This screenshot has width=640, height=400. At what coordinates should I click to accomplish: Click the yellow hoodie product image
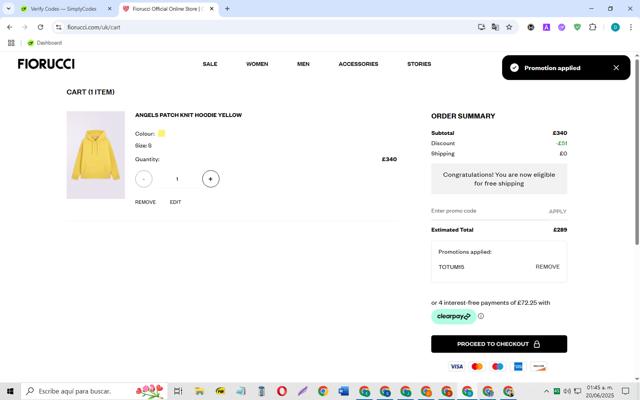(x=96, y=155)
